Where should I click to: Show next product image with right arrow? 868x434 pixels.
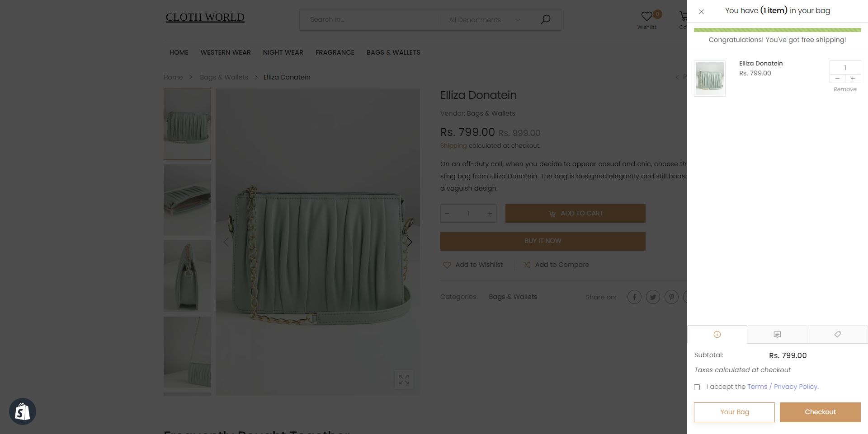click(410, 242)
